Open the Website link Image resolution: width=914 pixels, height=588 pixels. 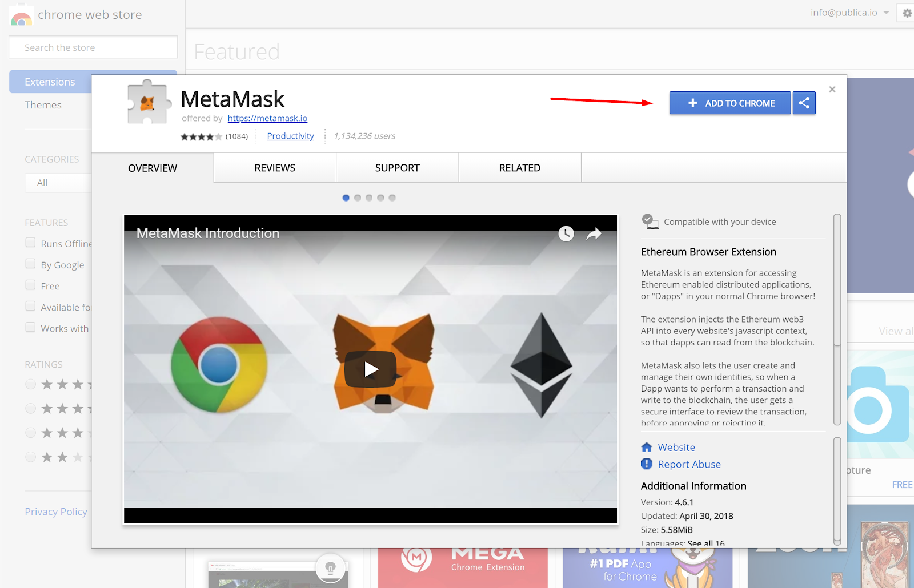(x=676, y=447)
